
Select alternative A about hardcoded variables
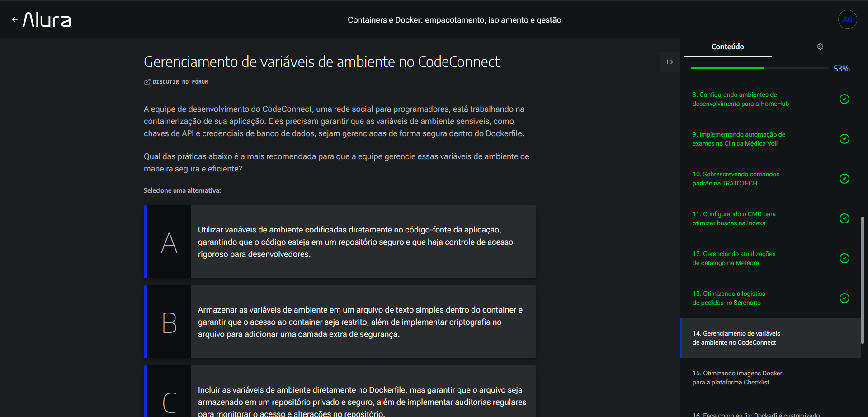click(x=340, y=242)
